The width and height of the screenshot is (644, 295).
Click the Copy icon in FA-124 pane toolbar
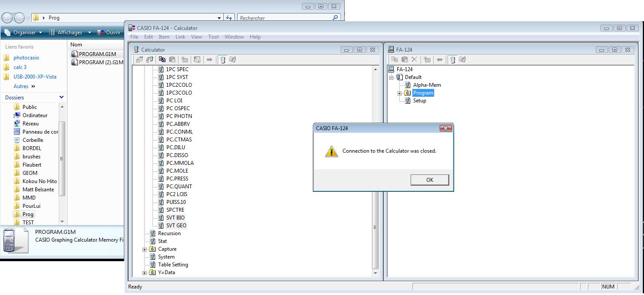(395, 59)
